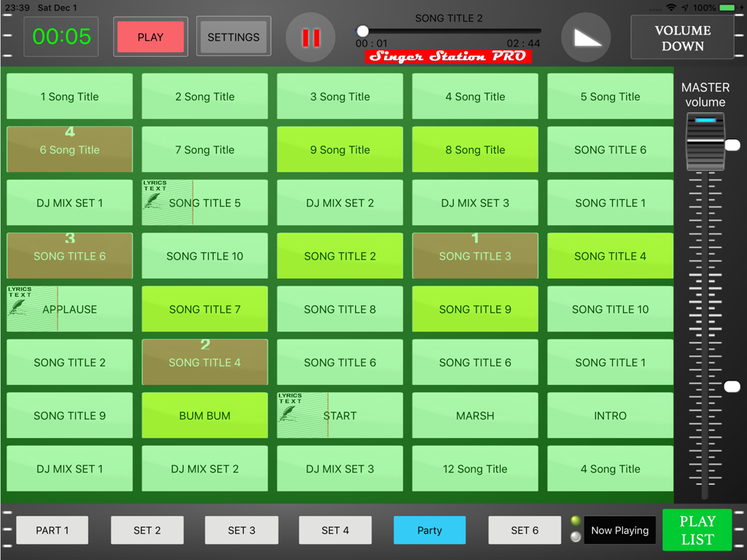Open the green PLAY LIST panel

[697, 530]
